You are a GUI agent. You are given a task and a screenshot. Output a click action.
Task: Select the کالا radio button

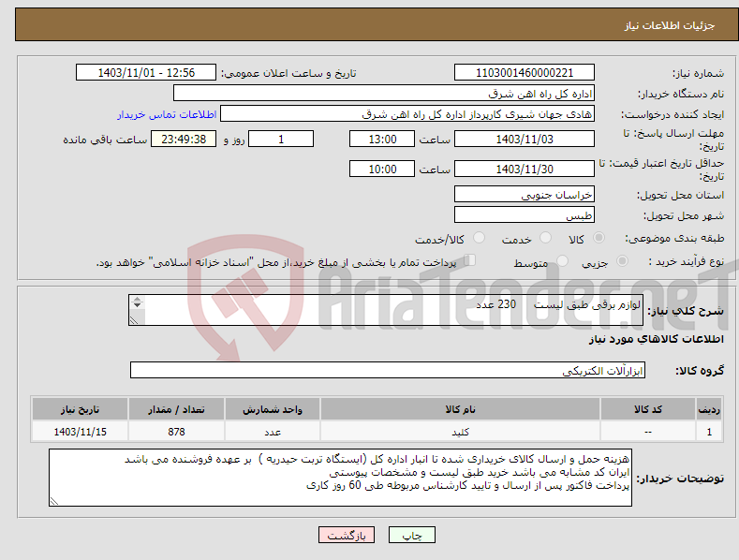click(x=599, y=238)
